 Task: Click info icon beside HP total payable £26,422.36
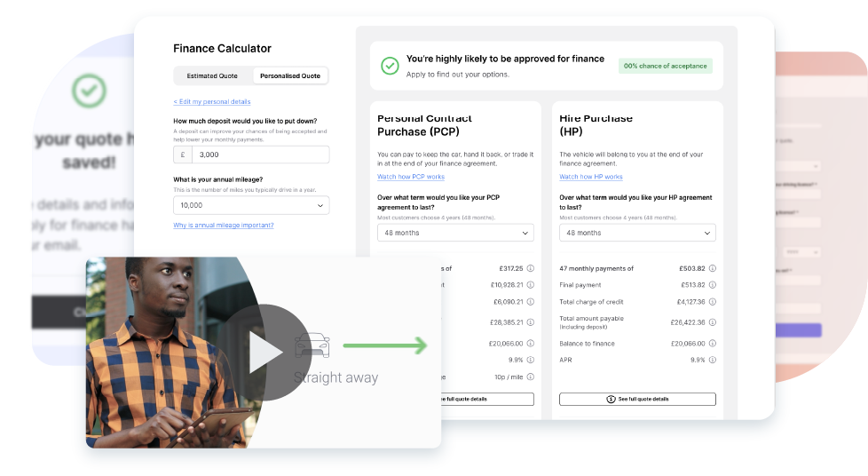pyautogui.click(x=713, y=322)
